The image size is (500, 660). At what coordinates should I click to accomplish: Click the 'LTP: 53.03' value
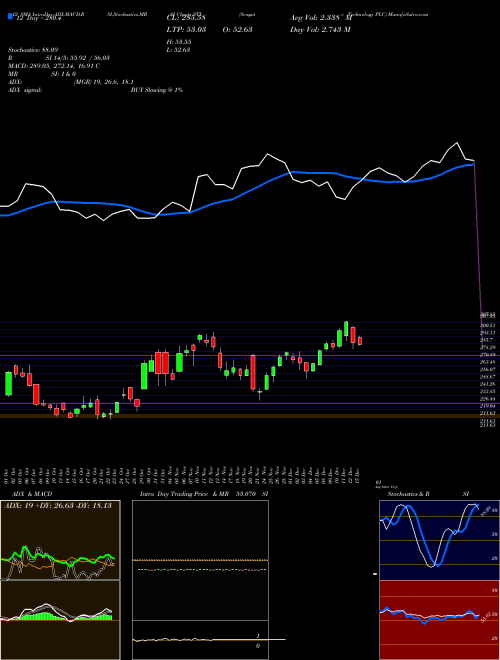click(186, 29)
